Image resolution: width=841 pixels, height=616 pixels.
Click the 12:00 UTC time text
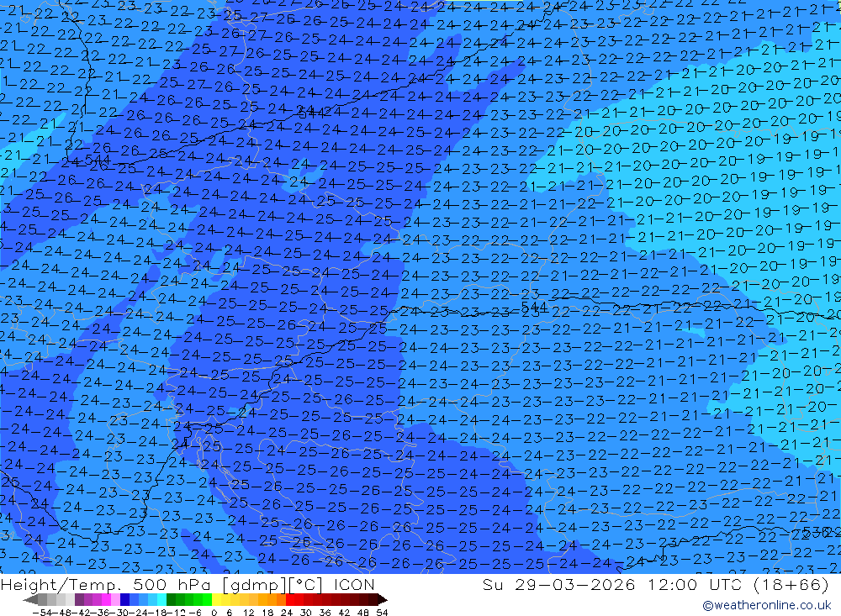tap(695, 584)
